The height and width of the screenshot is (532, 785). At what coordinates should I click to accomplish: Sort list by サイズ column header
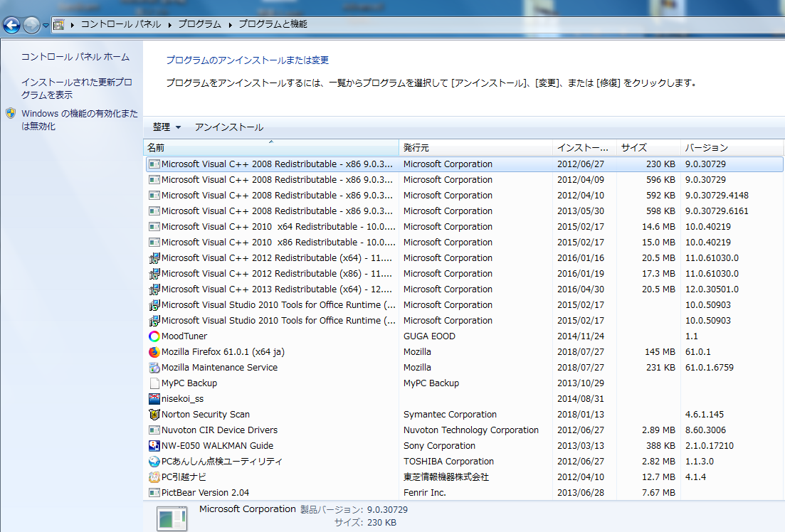coord(648,148)
